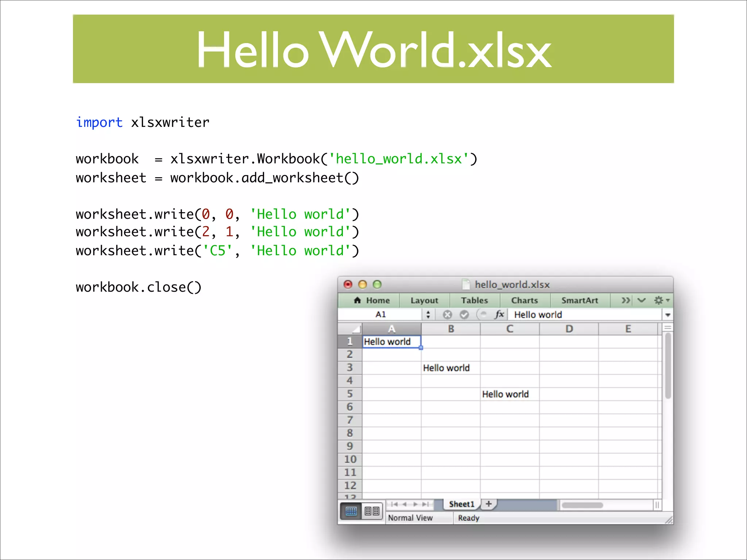Select row 10 header
This screenshot has width=747, height=560.
click(x=350, y=459)
